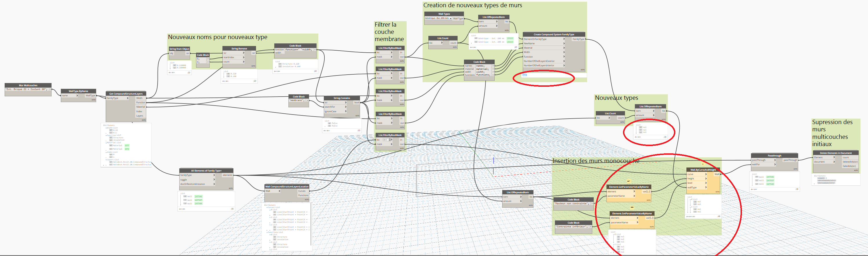Select the "Nouveaux noms pour nouveaux type" group title

click(217, 37)
